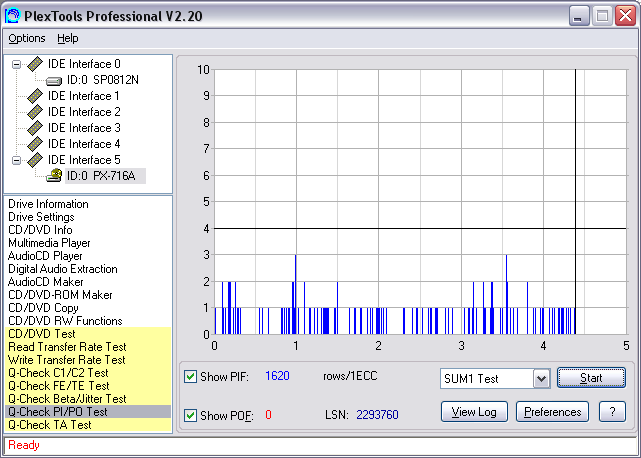641x458 pixels.
Task: Select Q-Check PI/PO Test
Action: point(88,412)
